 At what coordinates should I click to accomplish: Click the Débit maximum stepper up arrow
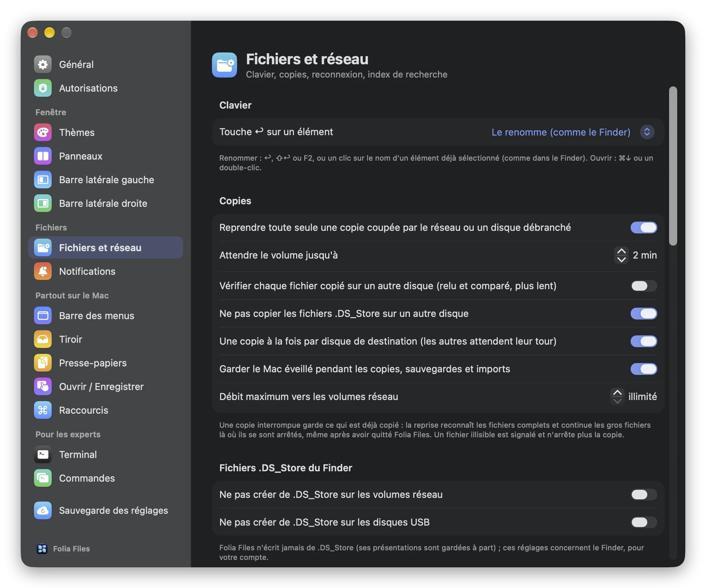click(617, 393)
